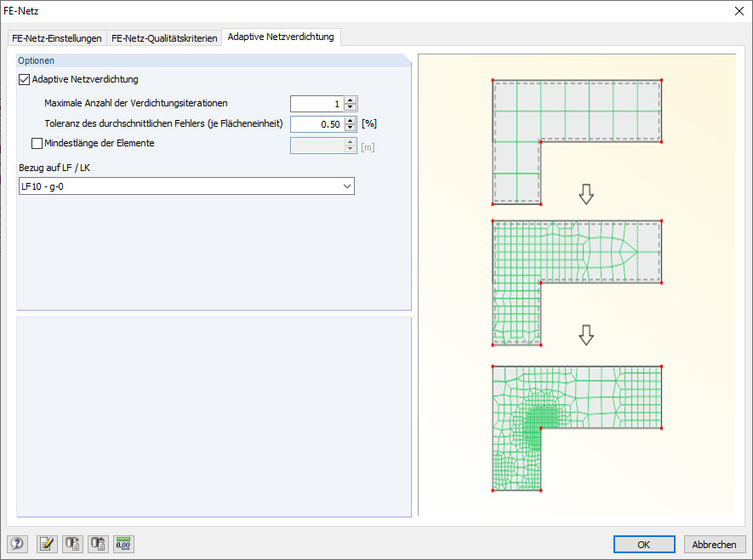Click the FE-Netz window title
The width and height of the screenshot is (753, 560).
pyautogui.click(x=20, y=11)
